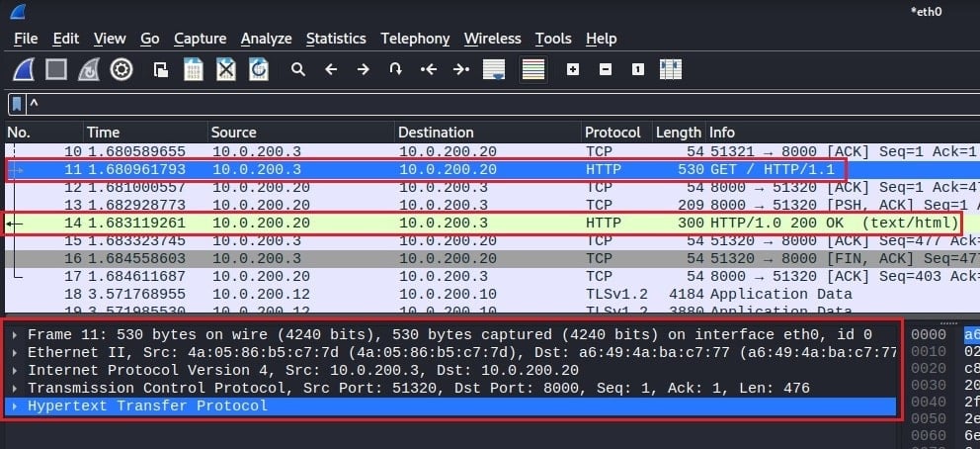This screenshot has height=449, width=980.
Task: Close this capture file
Action: click(225, 69)
